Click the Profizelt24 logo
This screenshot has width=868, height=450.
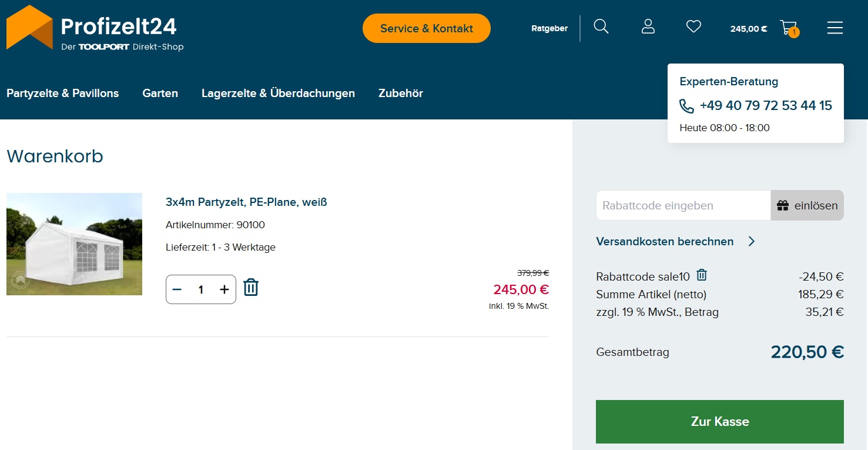click(95, 28)
